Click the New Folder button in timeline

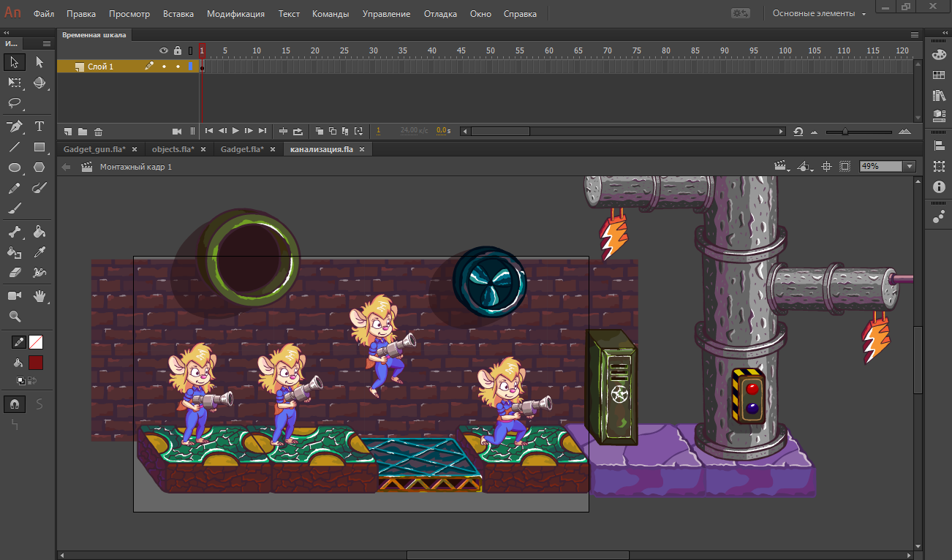[83, 132]
